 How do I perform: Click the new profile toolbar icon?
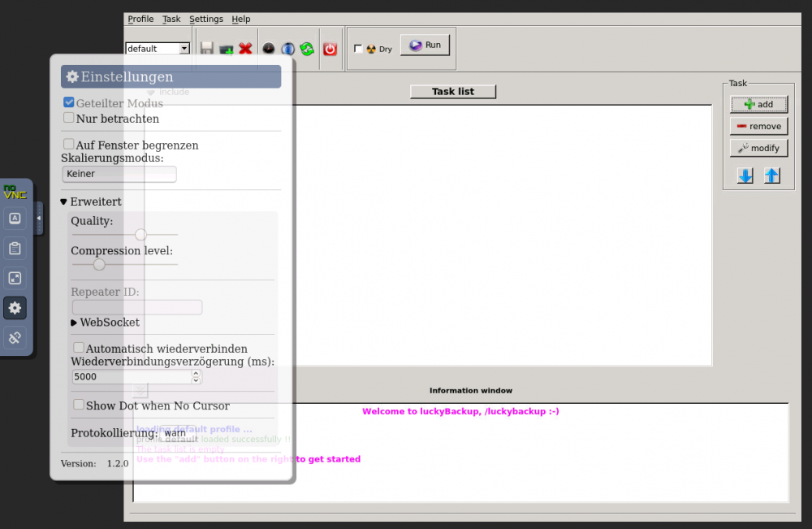click(x=227, y=49)
